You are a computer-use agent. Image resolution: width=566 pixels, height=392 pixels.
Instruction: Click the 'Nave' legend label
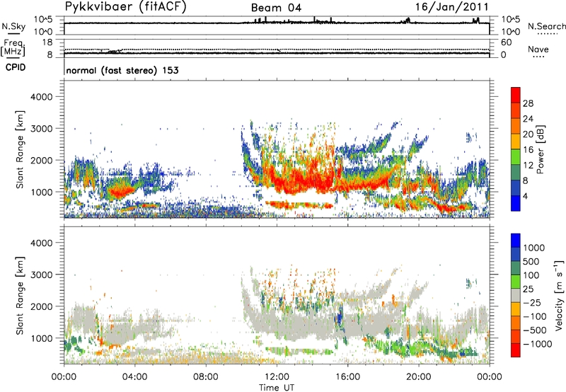[538, 49]
